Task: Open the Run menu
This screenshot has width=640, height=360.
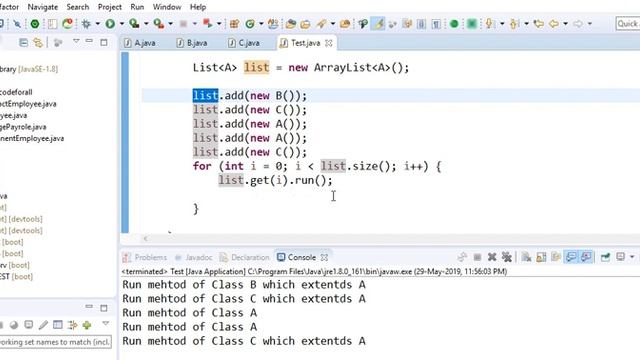Action: point(137,7)
